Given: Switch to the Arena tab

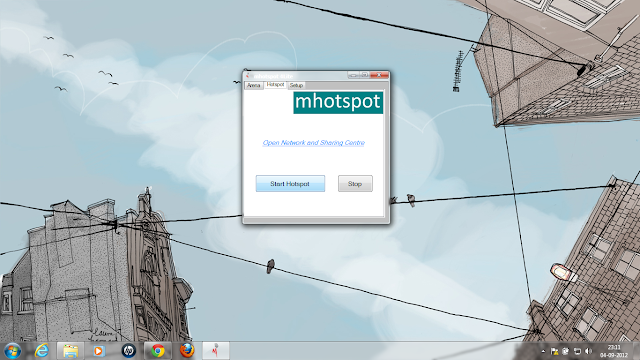Looking at the screenshot, I should click(x=253, y=85).
